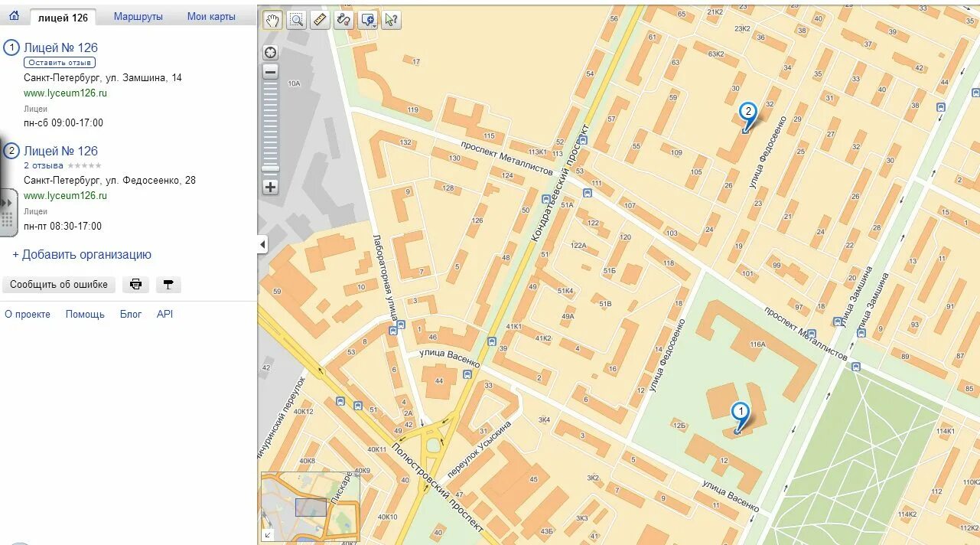Click bus stop icon near building 111
The height and width of the screenshot is (545, 980).
587,194
